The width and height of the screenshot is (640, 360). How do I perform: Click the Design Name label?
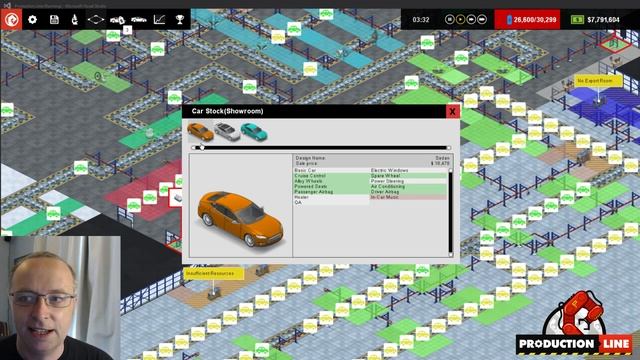click(310, 158)
